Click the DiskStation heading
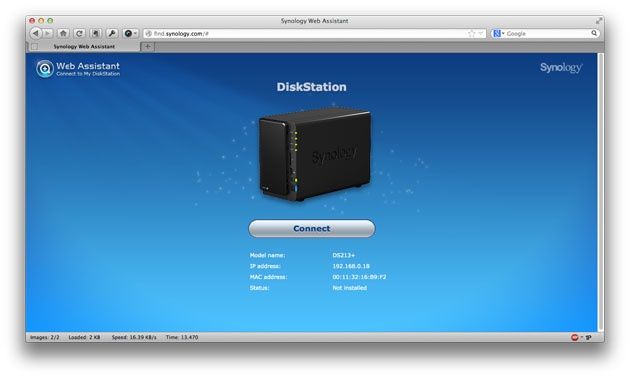This screenshot has height=378, width=630. [x=311, y=87]
